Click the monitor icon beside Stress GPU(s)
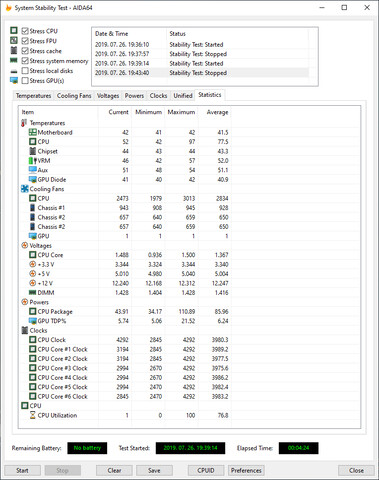 [x=14, y=81]
